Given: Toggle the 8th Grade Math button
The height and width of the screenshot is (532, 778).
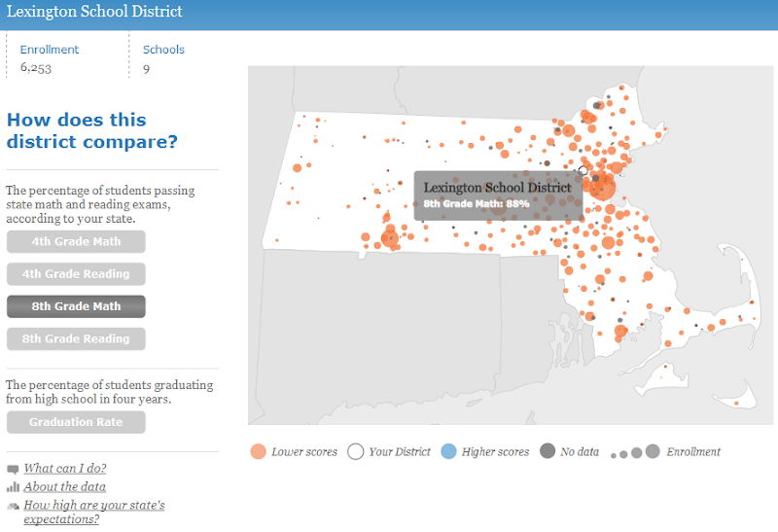Looking at the screenshot, I should coord(76,306).
